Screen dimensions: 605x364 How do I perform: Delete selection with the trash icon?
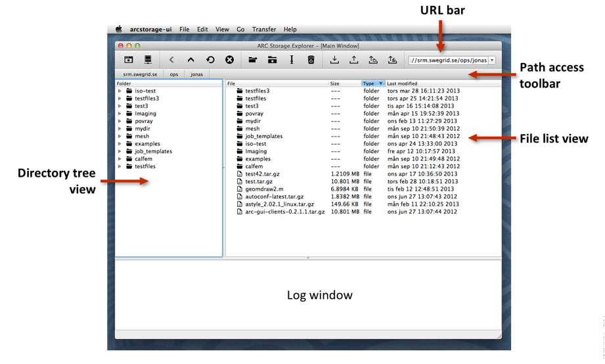click(311, 60)
